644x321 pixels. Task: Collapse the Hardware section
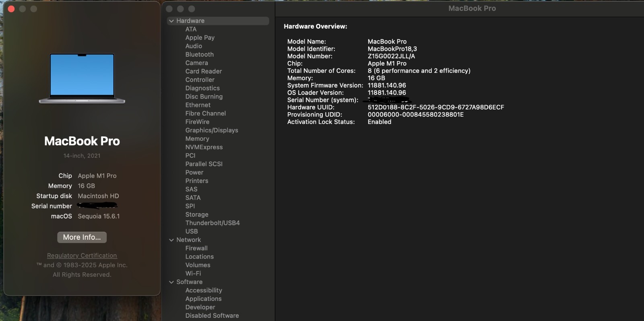(171, 21)
